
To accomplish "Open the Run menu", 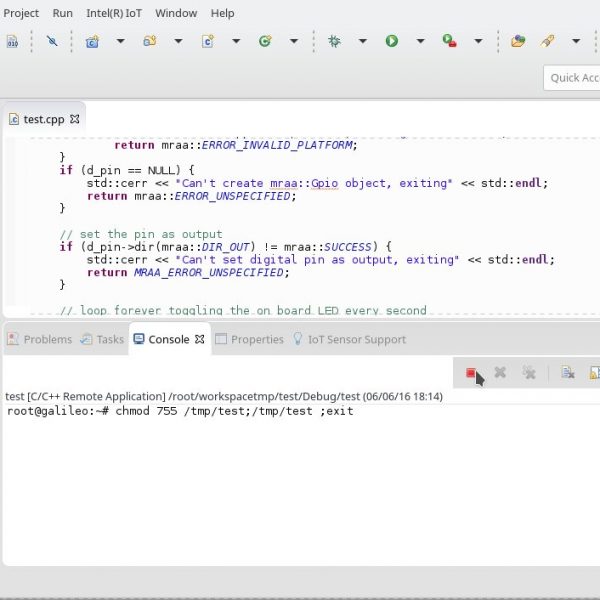I will 62,13.
